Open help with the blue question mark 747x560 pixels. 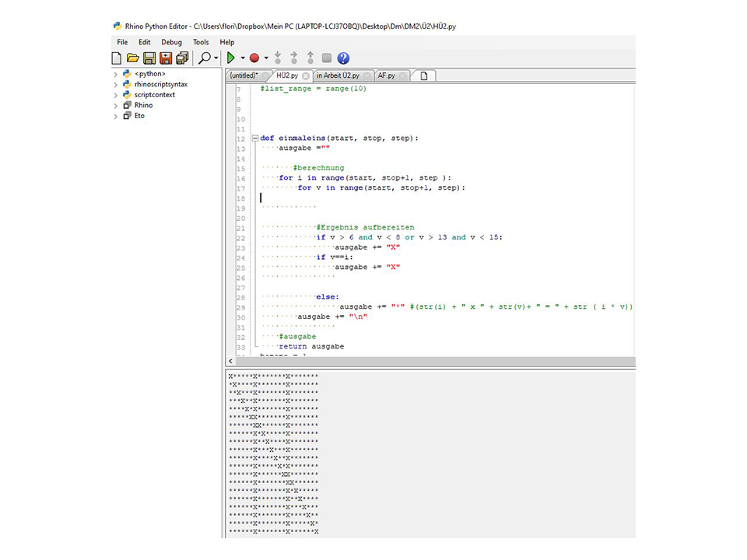pyautogui.click(x=343, y=58)
